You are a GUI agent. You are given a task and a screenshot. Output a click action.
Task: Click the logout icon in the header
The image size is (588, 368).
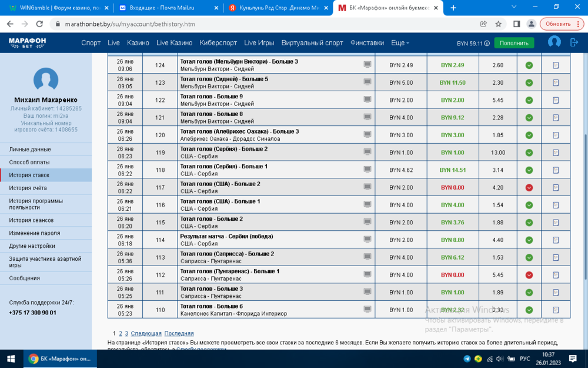click(574, 42)
